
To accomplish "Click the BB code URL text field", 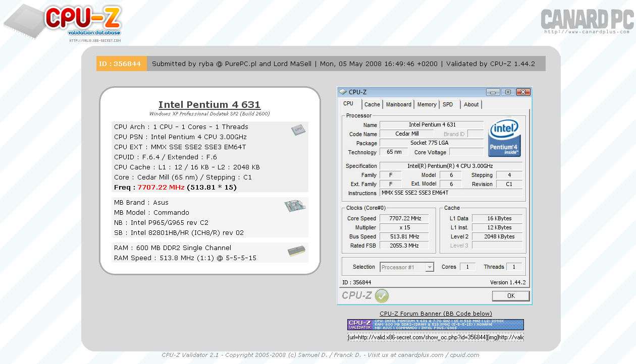I will tap(435, 337).
